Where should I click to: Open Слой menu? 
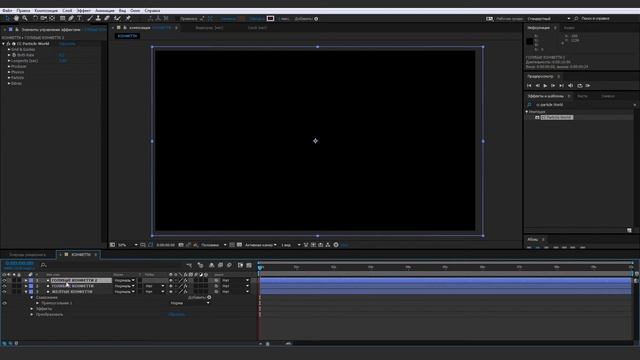67,11
